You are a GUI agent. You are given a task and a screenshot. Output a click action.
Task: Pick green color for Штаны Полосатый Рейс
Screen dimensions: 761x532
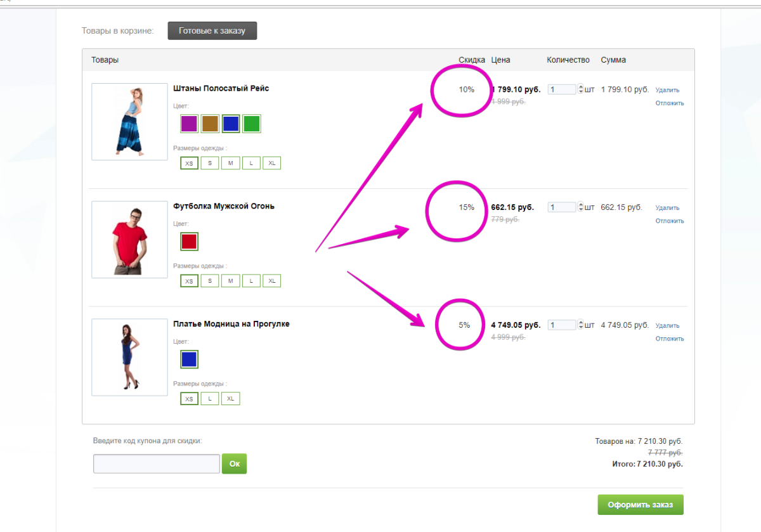click(x=252, y=124)
